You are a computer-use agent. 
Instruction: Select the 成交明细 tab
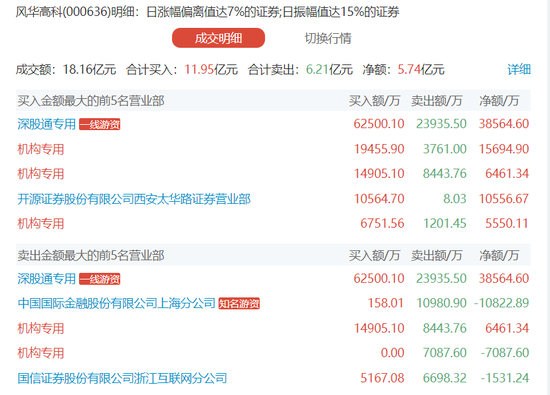point(218,38)
